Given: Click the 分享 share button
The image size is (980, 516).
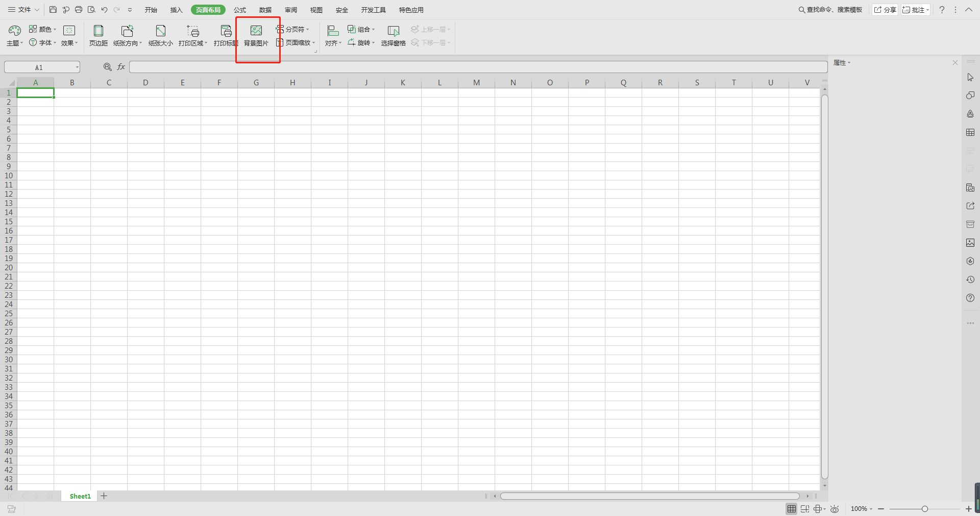Looking at the screenshot, I should [885, 10].
